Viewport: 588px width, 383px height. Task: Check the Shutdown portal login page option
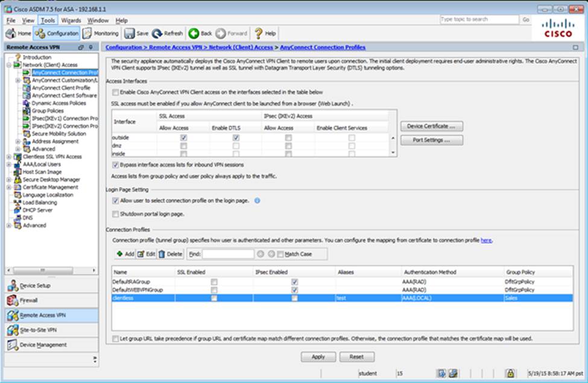pyautogui.click(x=115, y=214)
